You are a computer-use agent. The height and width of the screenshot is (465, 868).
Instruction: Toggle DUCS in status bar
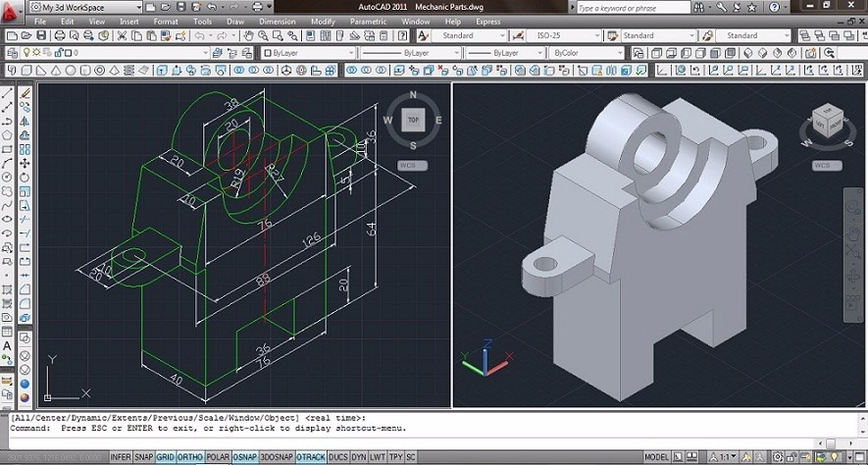click(x=338, y=457)
